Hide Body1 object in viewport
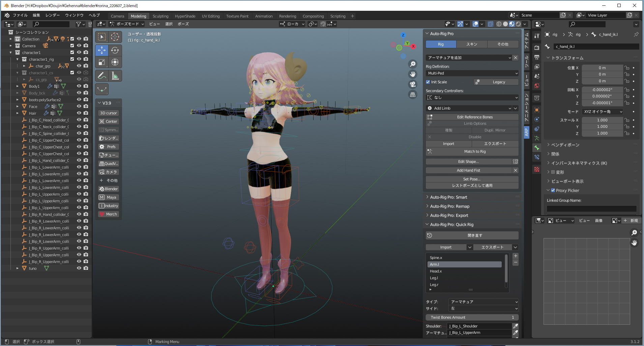The height and width of the screenshot is (346, 644). [79, 86]
